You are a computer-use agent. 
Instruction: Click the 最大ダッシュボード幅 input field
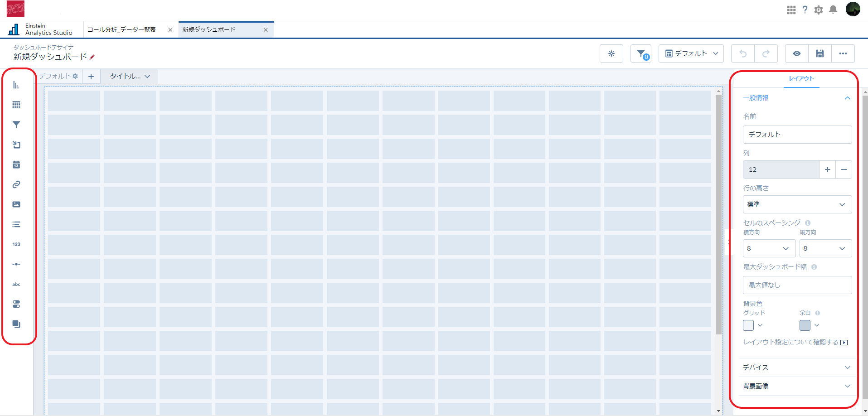[797, 285]
